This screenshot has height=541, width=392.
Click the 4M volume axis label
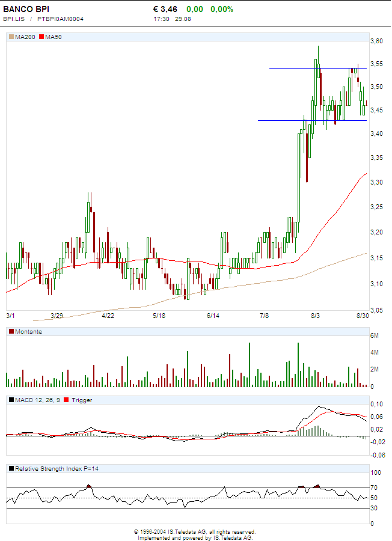click(375, 353)
